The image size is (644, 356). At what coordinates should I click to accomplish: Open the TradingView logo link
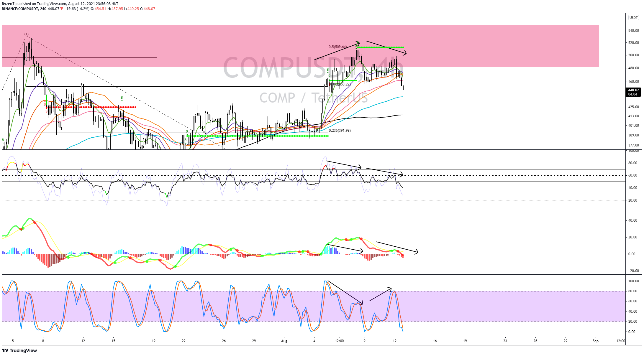[19, 350]
